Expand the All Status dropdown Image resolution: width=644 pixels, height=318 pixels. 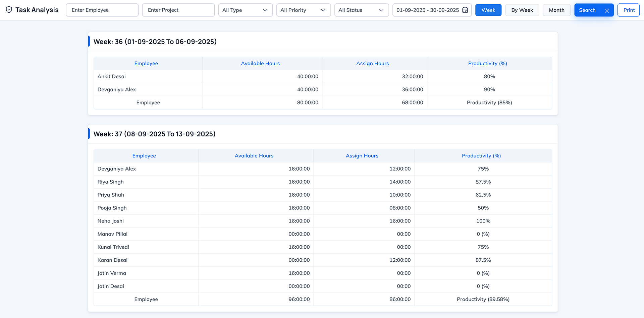tap(361, 10)
